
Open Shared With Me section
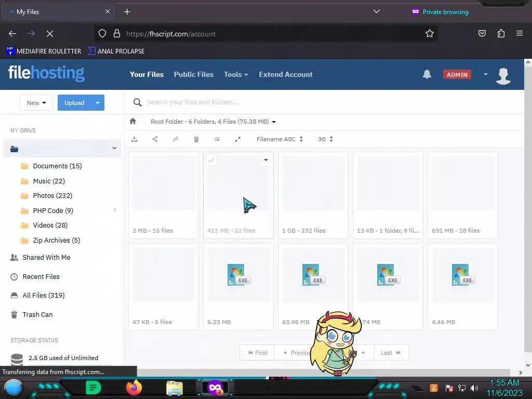(46, 258)
